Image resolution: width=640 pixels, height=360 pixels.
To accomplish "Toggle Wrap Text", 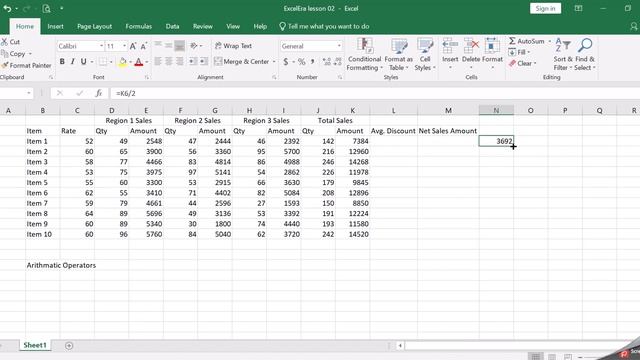I will point(233,46).
